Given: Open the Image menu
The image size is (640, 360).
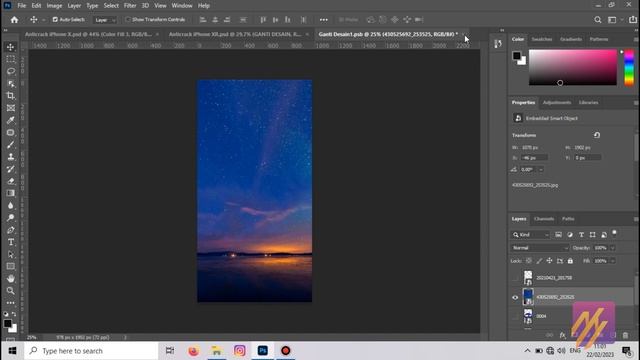Looking at the screenshot, I should pos(54,6).
